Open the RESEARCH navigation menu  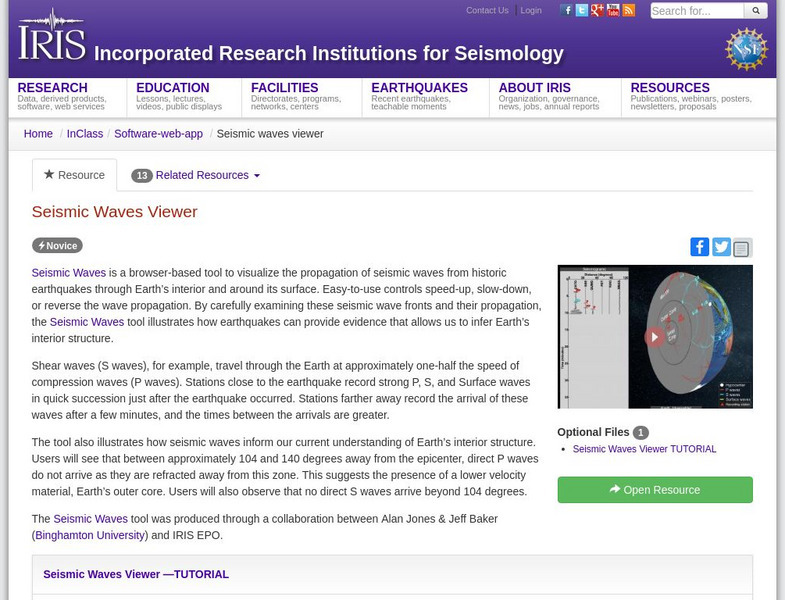point(52,88)
